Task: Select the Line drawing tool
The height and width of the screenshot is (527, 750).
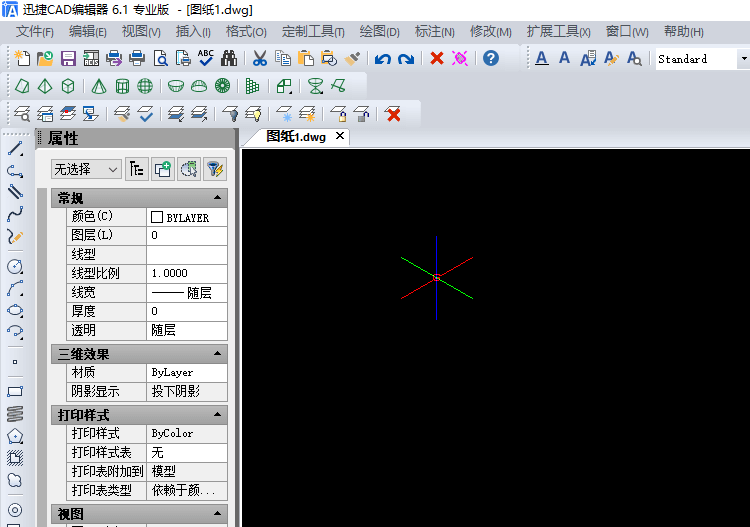Action: (x=15, y=149)
